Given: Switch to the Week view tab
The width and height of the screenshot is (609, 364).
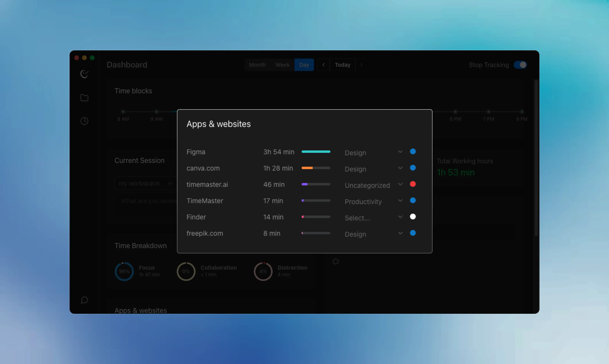Looking at the screenshot, I should coord(282,65).
